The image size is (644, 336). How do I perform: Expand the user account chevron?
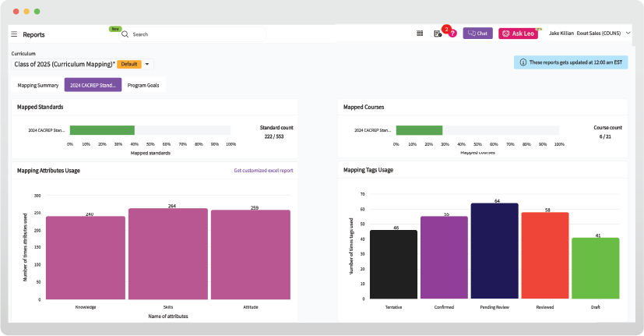(628, 33)
